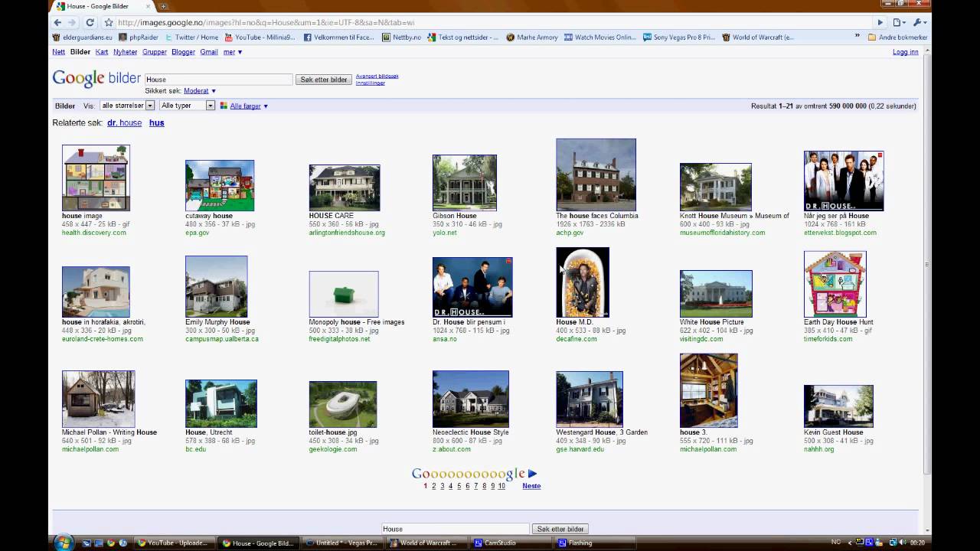Open the World of Warcraft bookmark
This screenshot has height=551, width=980.
tap(758, 37)
